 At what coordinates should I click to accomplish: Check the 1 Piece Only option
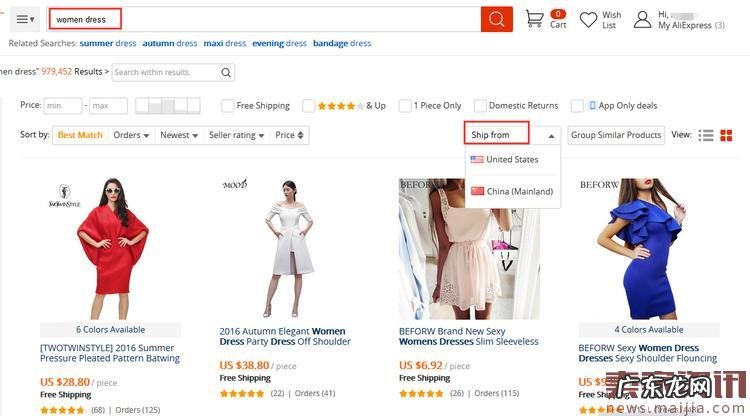coord(406,105)
